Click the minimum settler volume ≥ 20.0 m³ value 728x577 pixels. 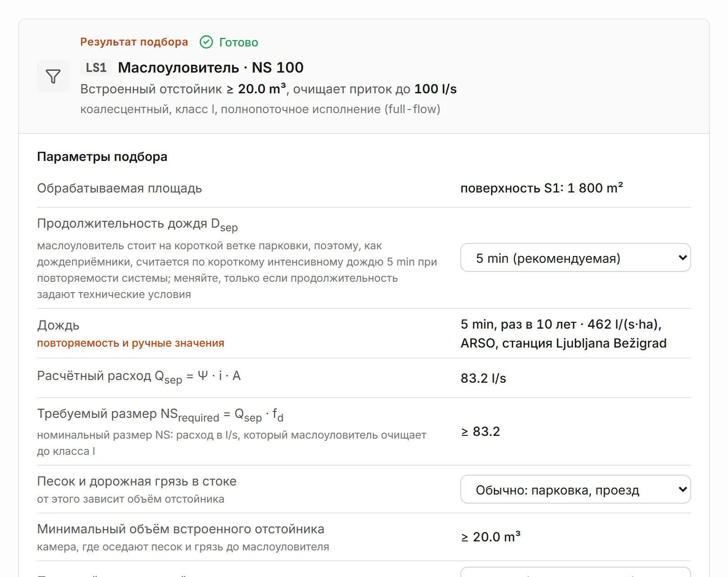491,537
